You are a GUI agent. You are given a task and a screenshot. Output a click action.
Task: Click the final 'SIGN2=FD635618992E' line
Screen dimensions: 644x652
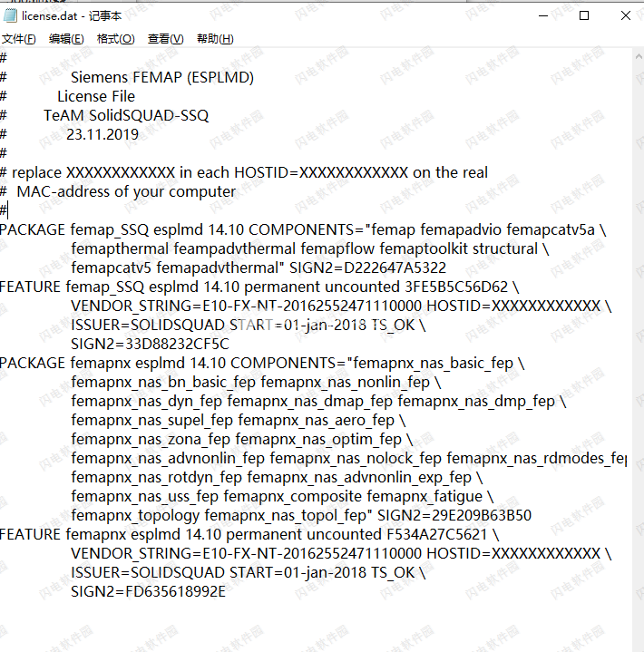(x=148, y=592)
